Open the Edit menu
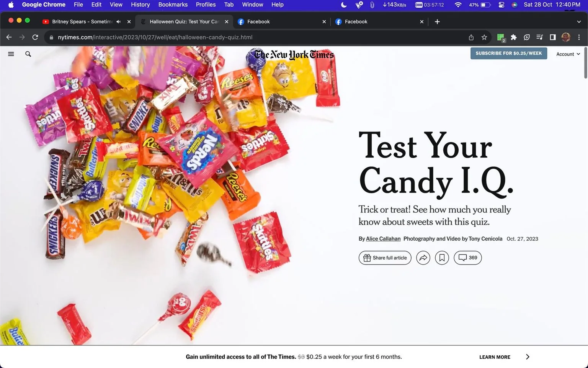This screenshot has width=588, height=368. click(96, 5)
